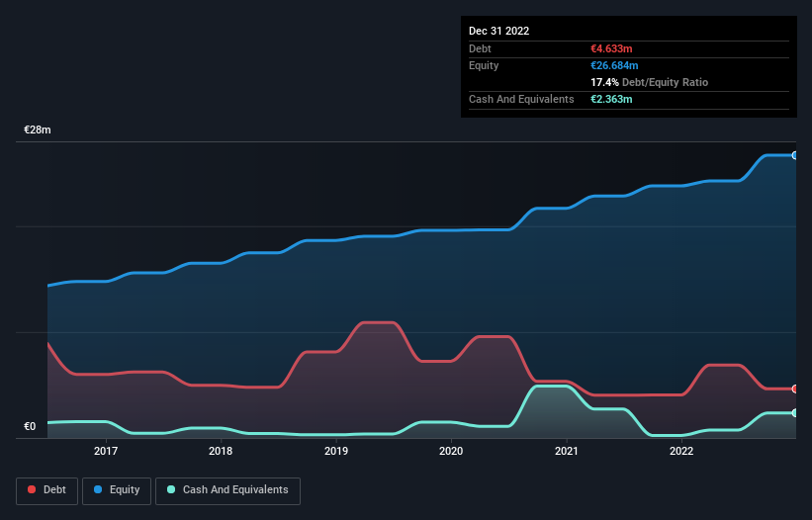Select the teal Cash endpoint marker
Viewport: 812px width, 520px height.
[x=795, y=413]
